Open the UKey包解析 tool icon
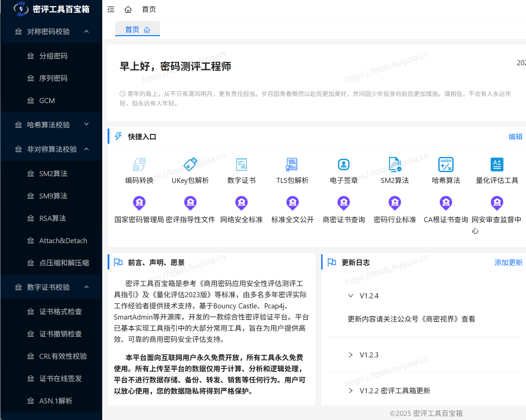Image resolution: width=526 pixels, height=420 pixels. (x=190, y=165)
